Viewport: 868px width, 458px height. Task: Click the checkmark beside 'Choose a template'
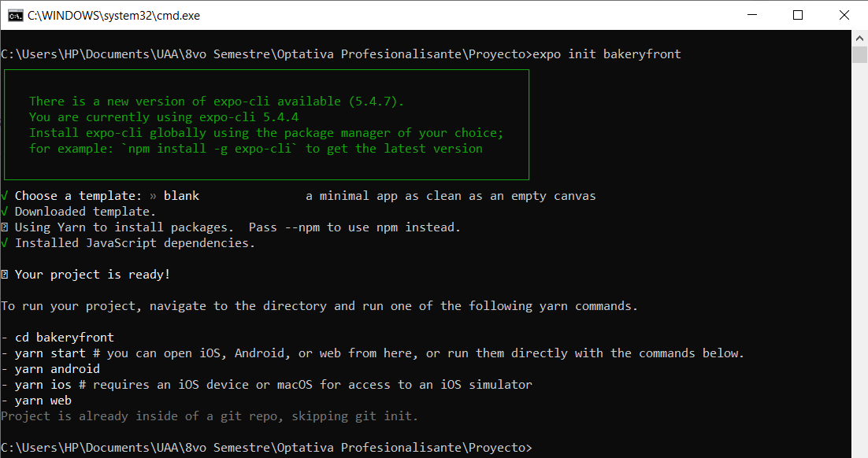pyautogui.click(x=4, y=195)
